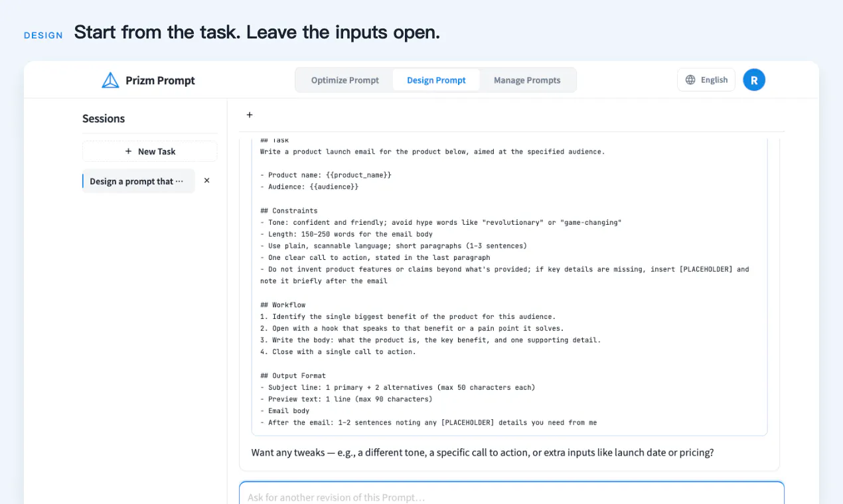Click the '3. Write the body' line

[431, 340]
